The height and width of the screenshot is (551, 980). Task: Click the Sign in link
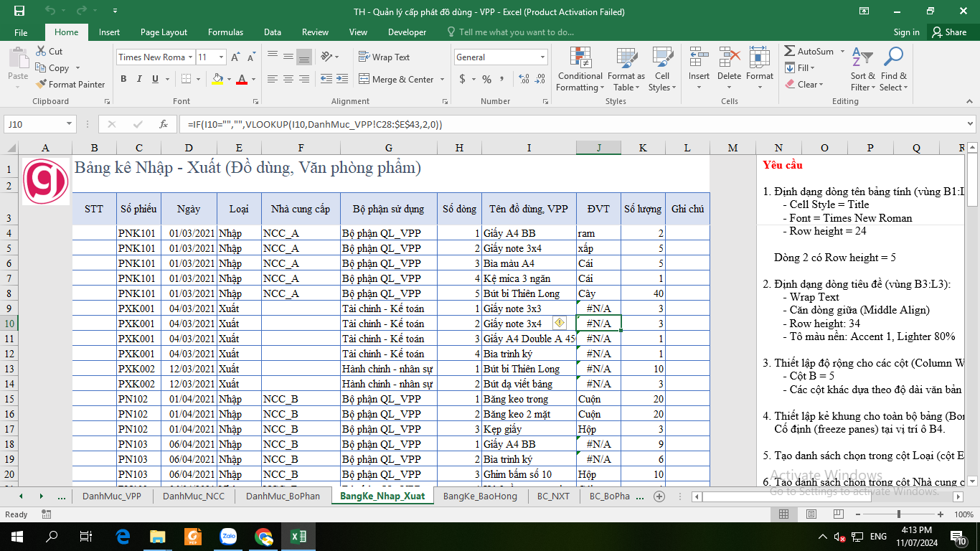[x=906, y=32]
